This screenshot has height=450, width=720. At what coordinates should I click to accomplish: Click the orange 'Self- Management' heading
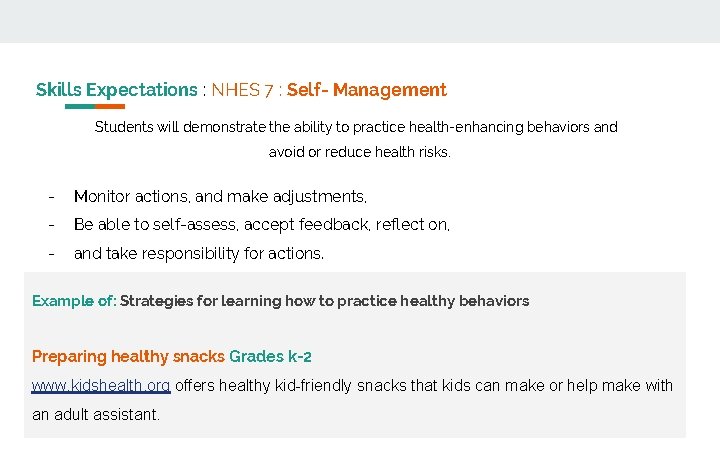pos(367,90)
